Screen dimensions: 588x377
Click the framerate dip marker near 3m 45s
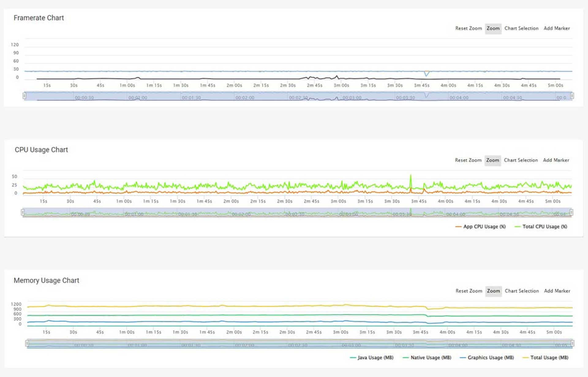[426, 74]
